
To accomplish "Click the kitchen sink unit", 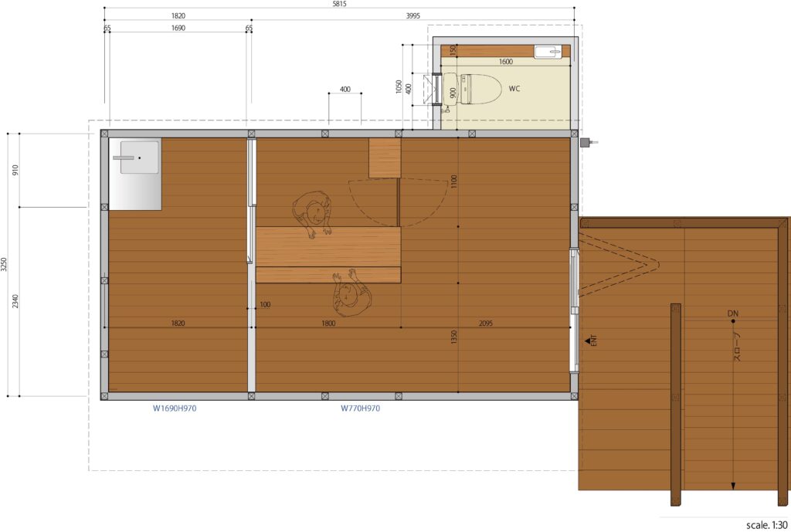I will coord(135,174).
